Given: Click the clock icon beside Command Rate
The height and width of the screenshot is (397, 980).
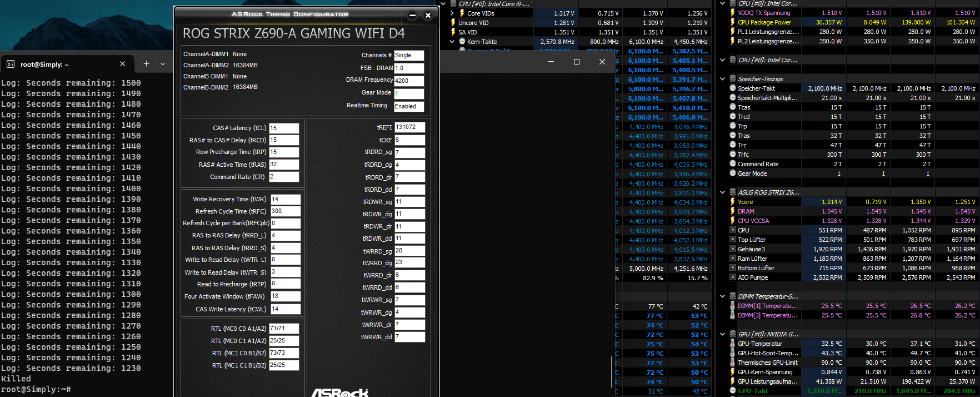Looking at the screenshot, I should pyautogui.click(x=732, y=164).
